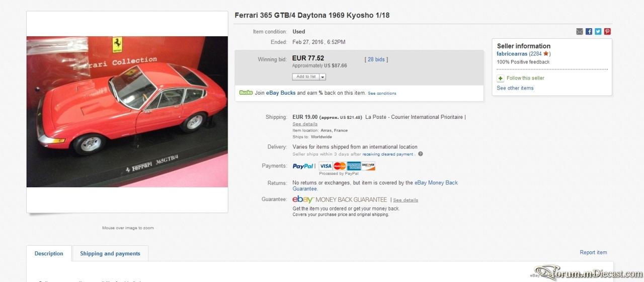Expand the Add to list dropdown arrow

pos(323,77)
